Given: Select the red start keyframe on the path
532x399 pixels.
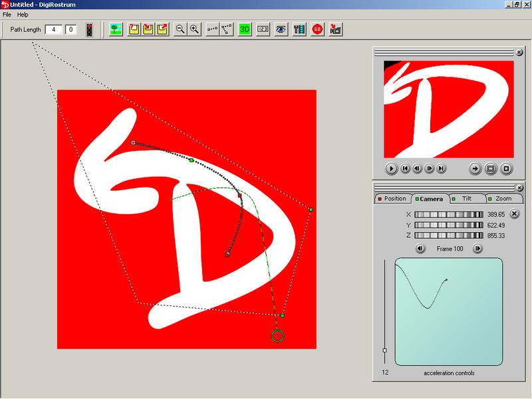Looking at the screenshot, I should pyautogui.click(x=134, y=142).
